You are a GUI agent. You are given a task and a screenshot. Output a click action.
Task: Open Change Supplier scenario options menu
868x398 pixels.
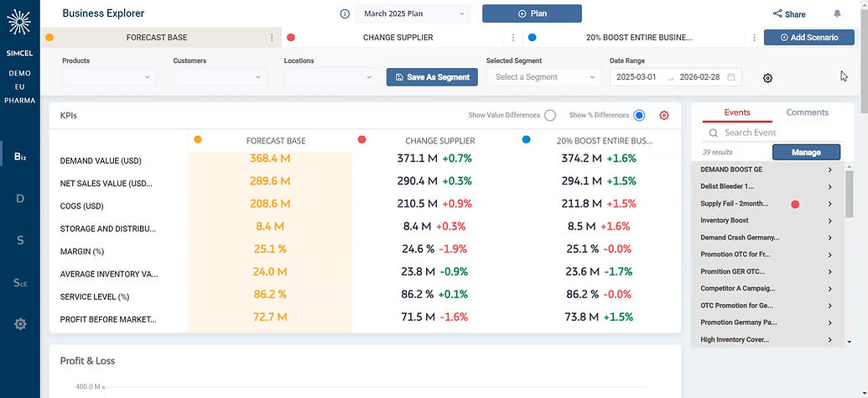pos(513,38)
